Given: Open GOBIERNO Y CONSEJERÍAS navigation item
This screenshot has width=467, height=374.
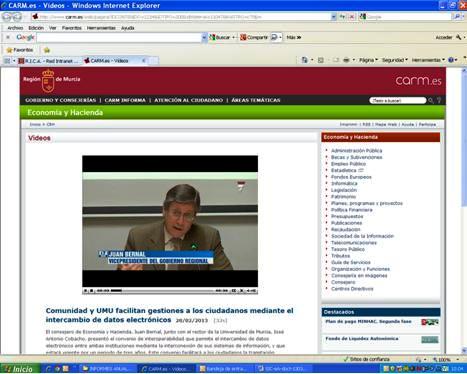Looking at the screenshot, I should coord(61,100).
